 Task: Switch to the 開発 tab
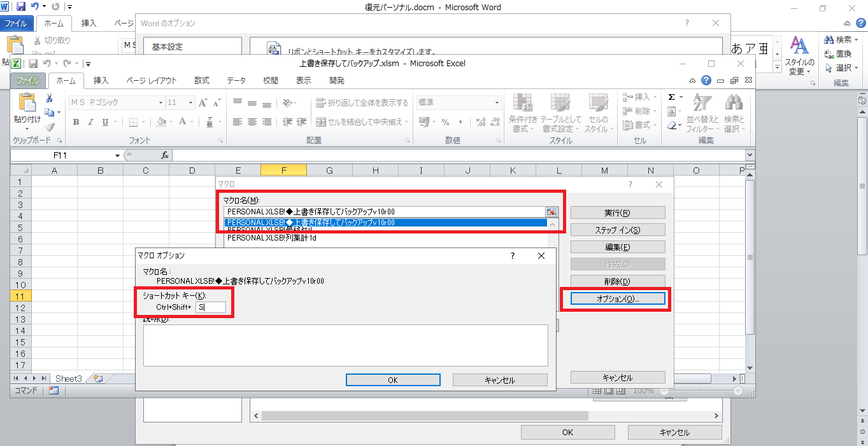337,81
